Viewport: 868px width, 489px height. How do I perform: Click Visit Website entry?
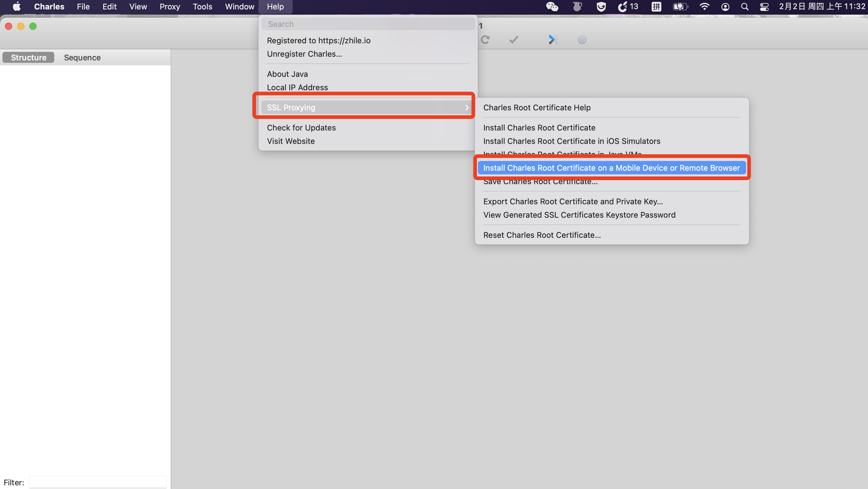pos(291,141)
